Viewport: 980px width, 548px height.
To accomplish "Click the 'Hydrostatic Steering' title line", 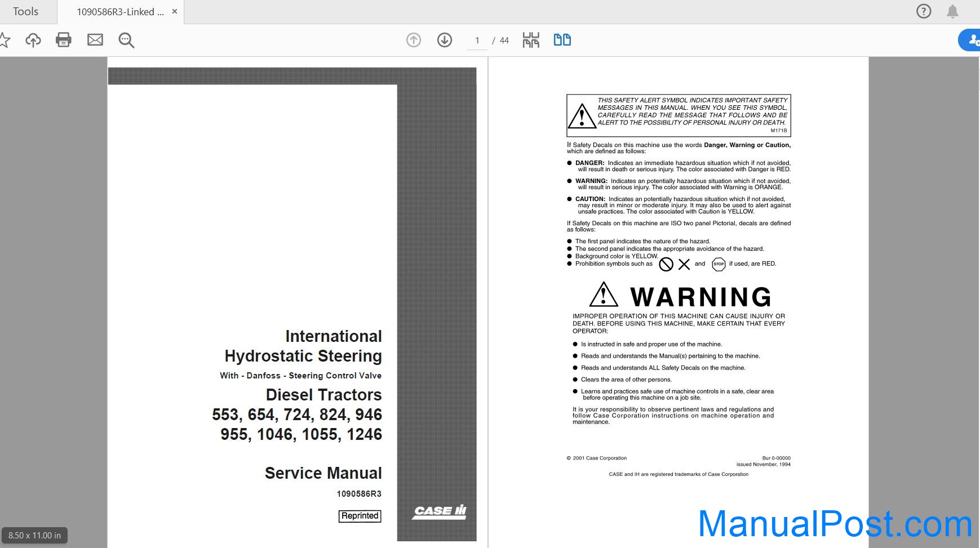I will [x=303, y=356].
